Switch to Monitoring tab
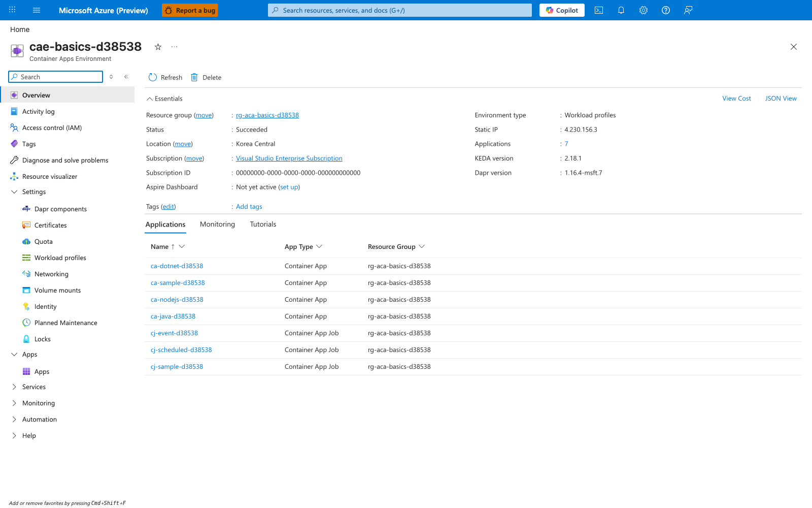812x508 pixels. tap(217, 224)
